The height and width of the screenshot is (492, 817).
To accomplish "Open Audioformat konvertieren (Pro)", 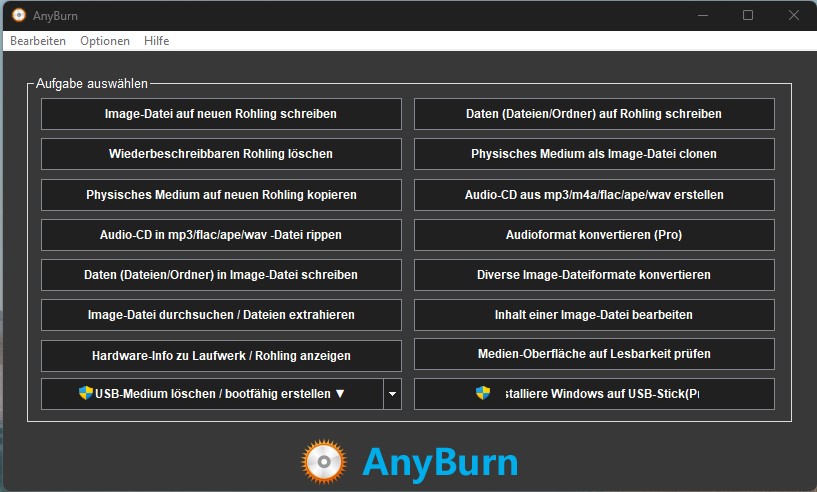I will tap(594, 235).
